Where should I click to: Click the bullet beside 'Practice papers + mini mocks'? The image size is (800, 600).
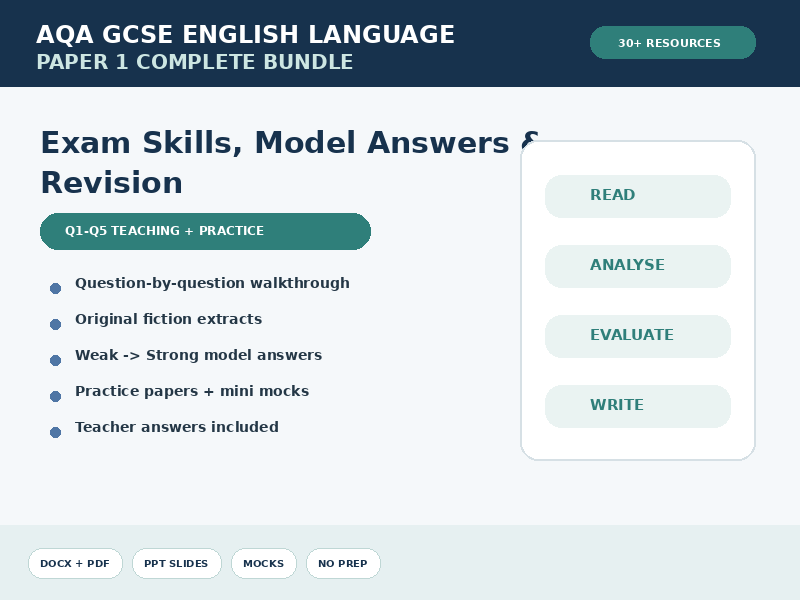pos(56,396)
